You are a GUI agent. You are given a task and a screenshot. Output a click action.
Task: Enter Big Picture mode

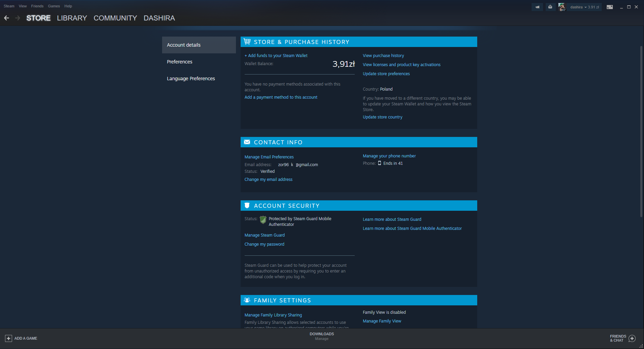pyautogui.click(x=610, y=7)
